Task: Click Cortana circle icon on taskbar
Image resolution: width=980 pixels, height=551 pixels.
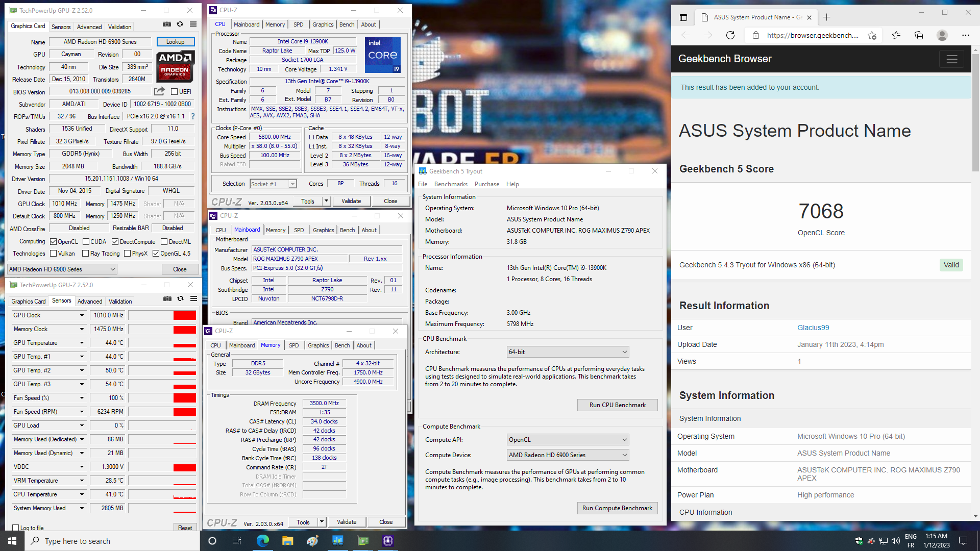Action: (x=212, y=541)
